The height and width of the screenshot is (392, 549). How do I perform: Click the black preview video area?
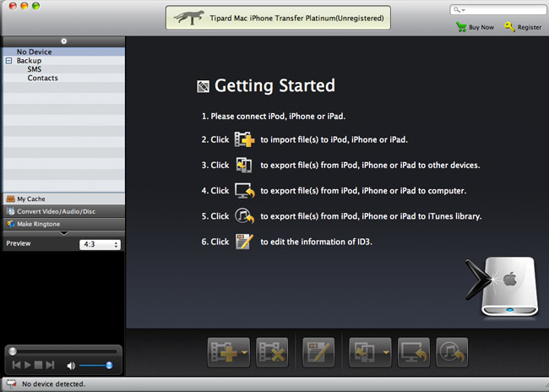63,297
